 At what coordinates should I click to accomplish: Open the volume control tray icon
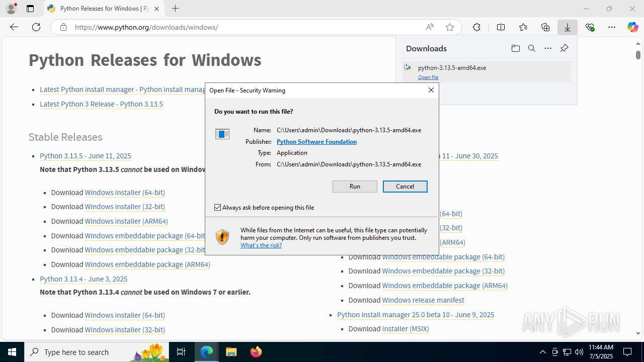click(x=579, y=352)
